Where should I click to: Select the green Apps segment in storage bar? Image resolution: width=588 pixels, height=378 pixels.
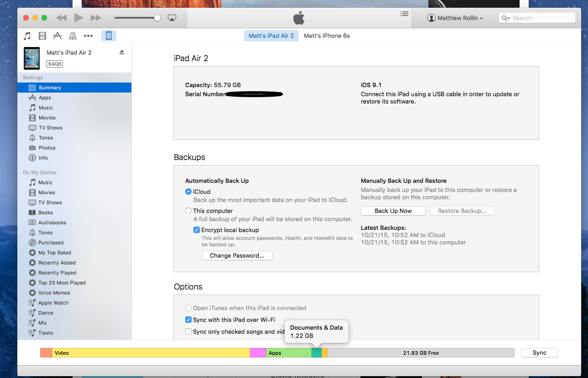pyautogui.click(x=289, y=353)
